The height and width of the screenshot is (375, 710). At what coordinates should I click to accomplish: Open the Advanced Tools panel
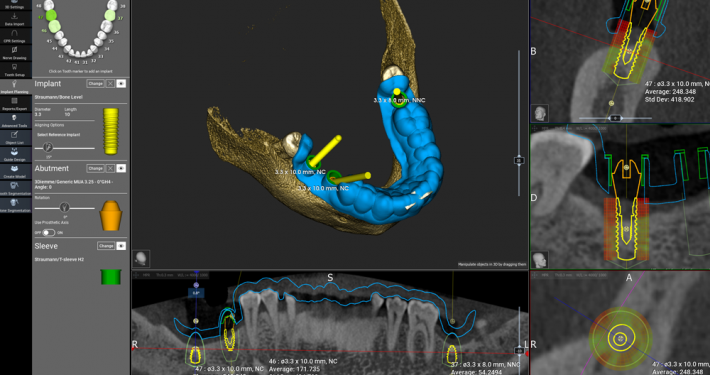tap(14, 120)
